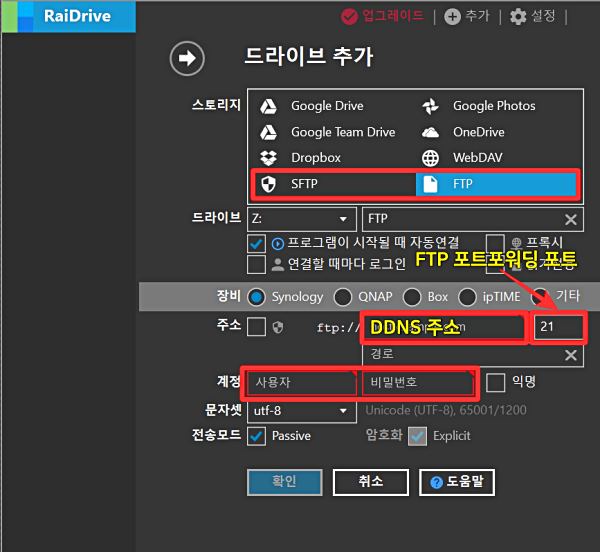Toggle login on every connection checkbox

(256, 264)
